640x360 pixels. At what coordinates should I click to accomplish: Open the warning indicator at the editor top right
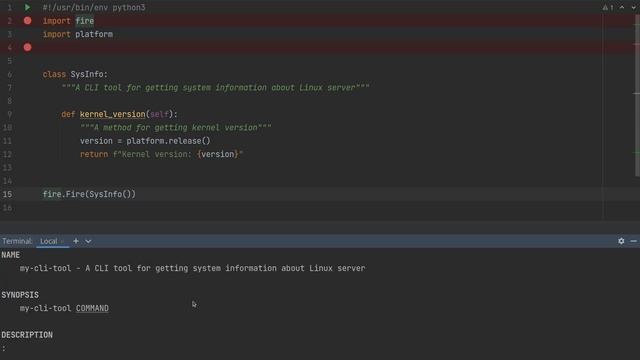point(608,7)
